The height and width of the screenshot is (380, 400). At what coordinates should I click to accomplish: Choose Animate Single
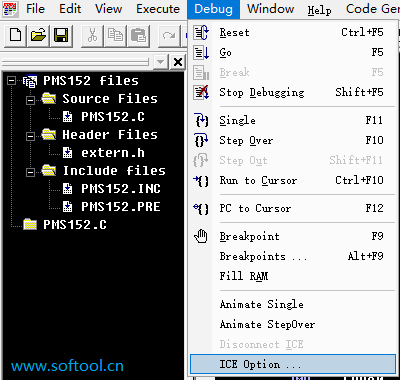[293, 304]
